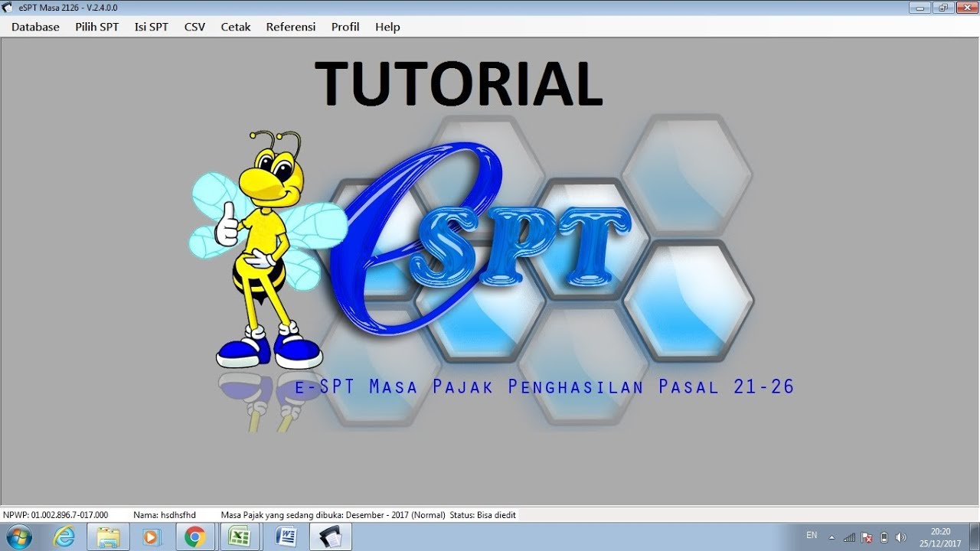Open the network signal tray icon
The height and width of the screenshot is (551, 980).
point(849,537)
